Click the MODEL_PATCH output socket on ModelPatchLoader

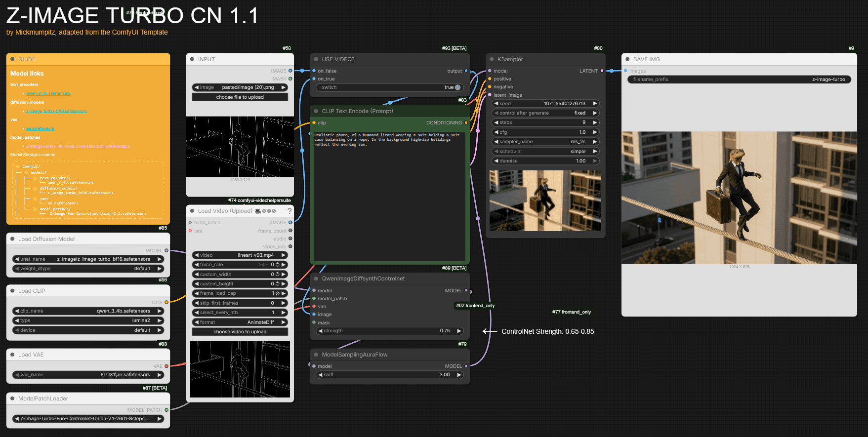(166, 410)
